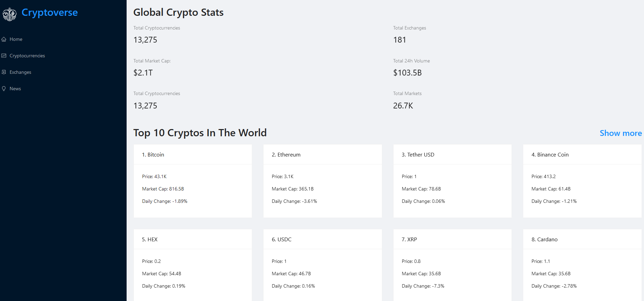
Task: Select the HEX crypto card
Action: 192,266
